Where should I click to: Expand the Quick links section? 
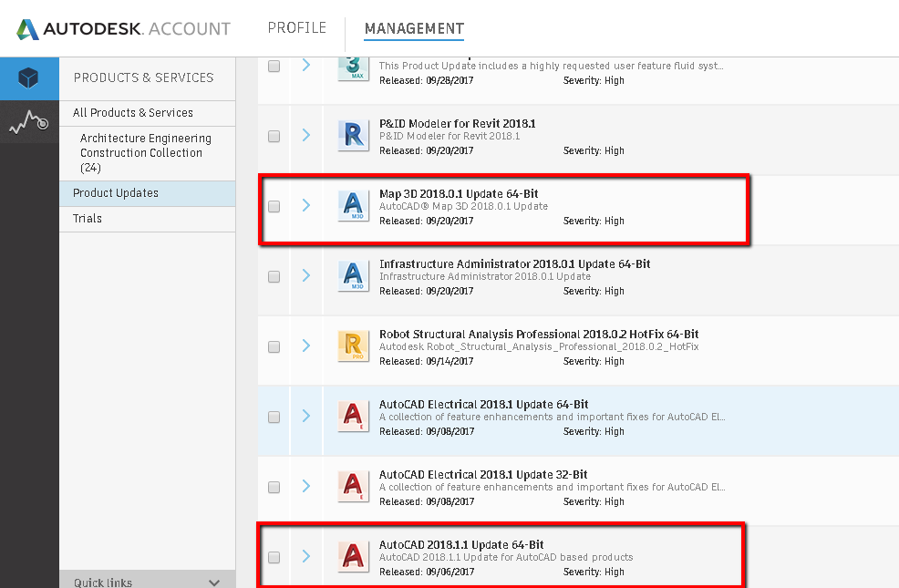click(148, 580)
